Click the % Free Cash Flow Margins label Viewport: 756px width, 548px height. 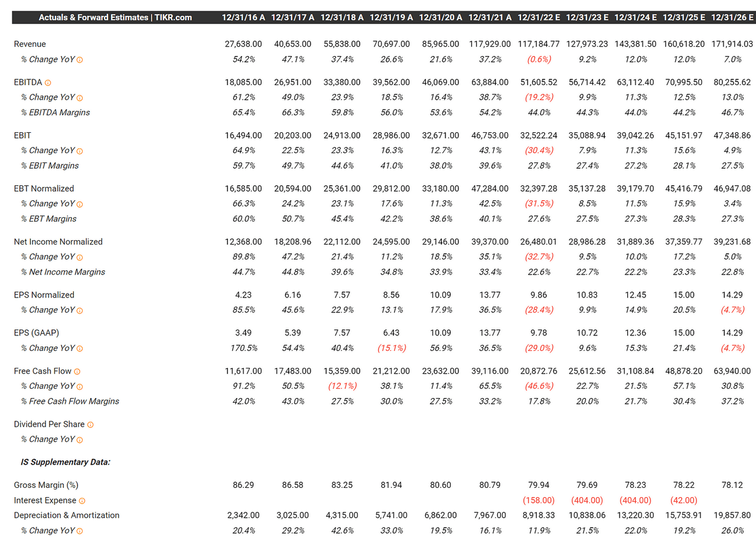[70, 402]
